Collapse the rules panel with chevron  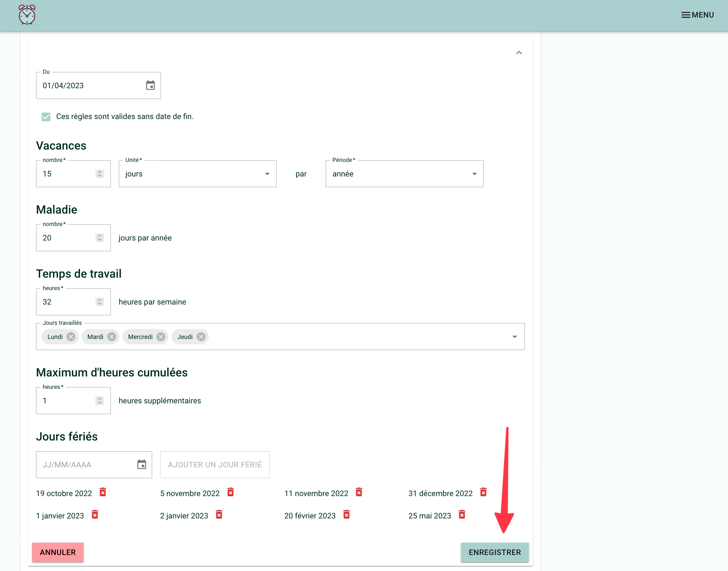519,53
